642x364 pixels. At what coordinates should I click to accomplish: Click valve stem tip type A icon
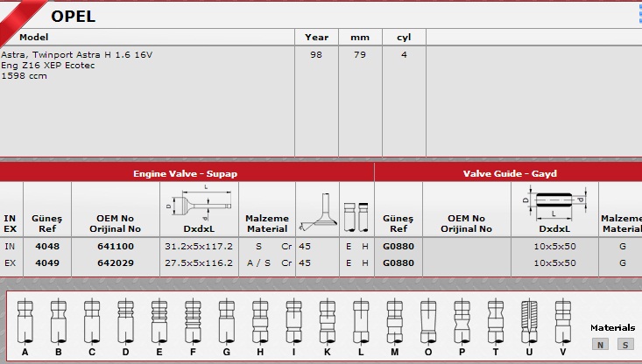pos(25,320)
